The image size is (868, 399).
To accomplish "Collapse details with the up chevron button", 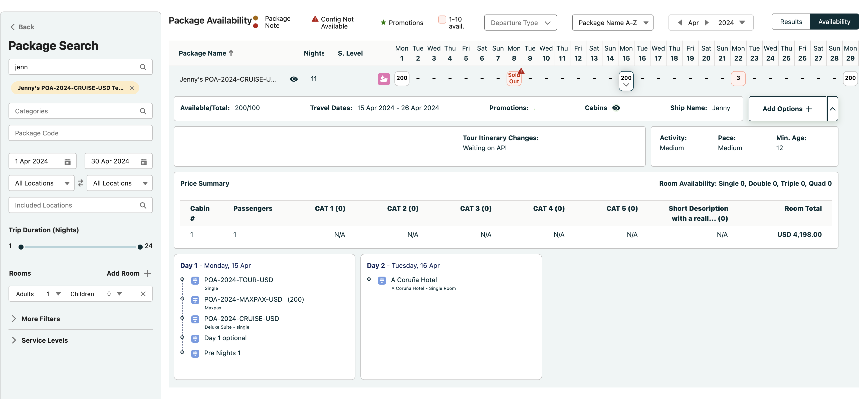I will [x=832, y=109].
